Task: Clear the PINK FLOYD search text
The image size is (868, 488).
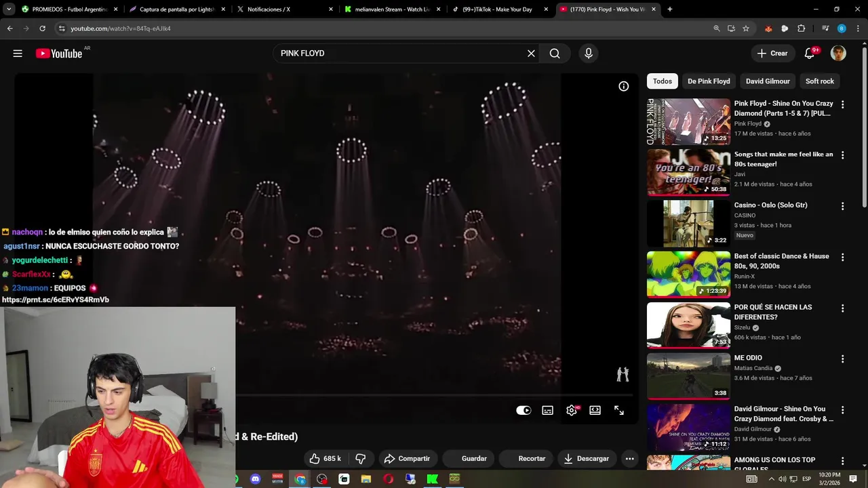Action: (x=531, y=54)
